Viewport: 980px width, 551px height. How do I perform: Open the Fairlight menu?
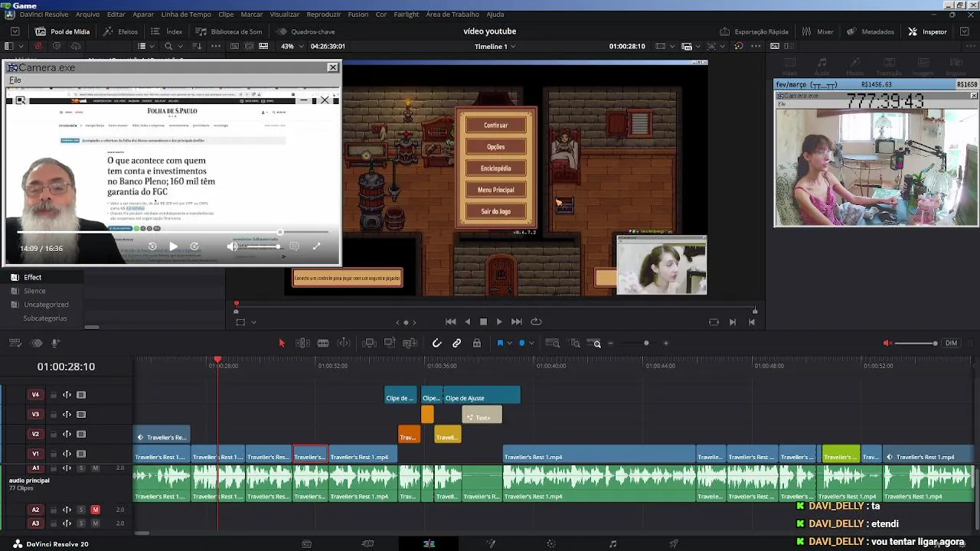click(407, 15)
